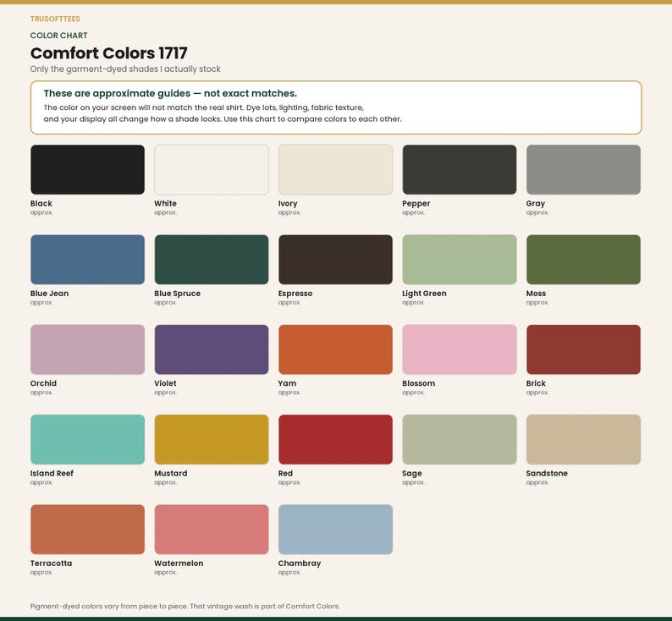Image resolution: width=672 pixels, height=621 pixels.
Task: Click the Terracotta color swatch
Action: [87, 530]
